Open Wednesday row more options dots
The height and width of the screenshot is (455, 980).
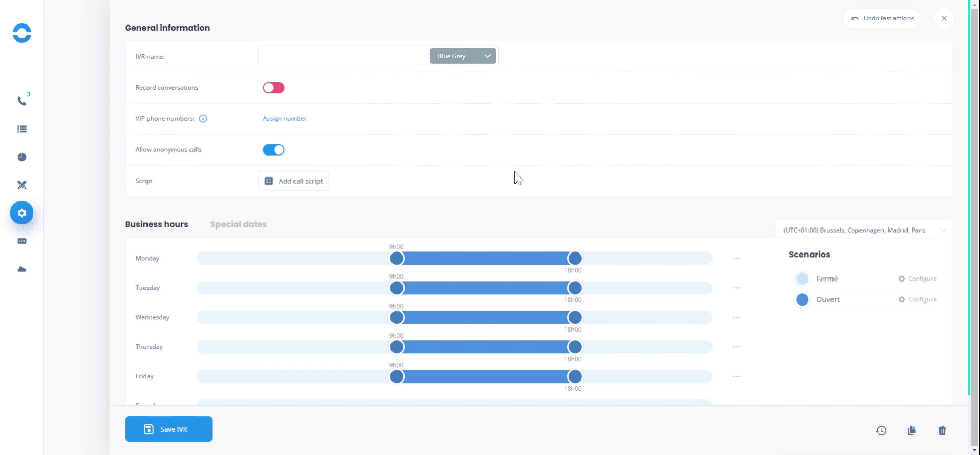click(737, 318)
